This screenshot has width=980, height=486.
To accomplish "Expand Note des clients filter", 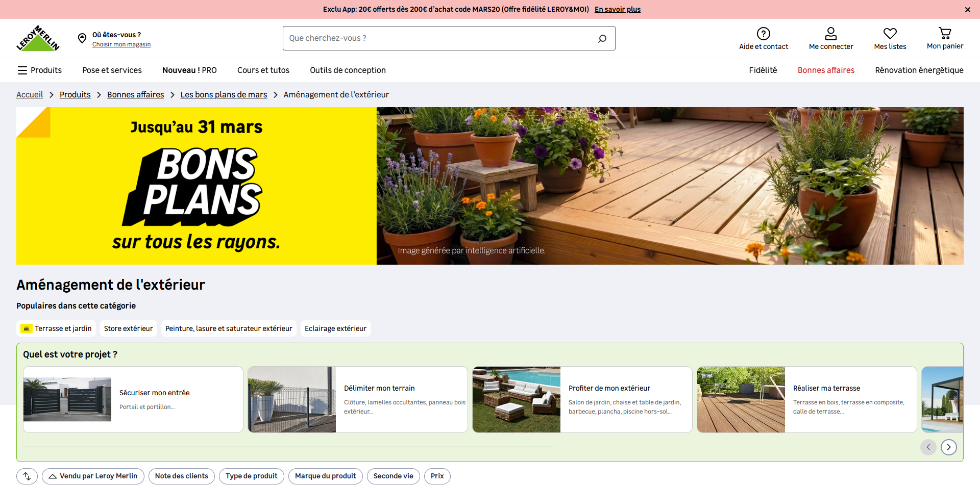I will [182, 476].
